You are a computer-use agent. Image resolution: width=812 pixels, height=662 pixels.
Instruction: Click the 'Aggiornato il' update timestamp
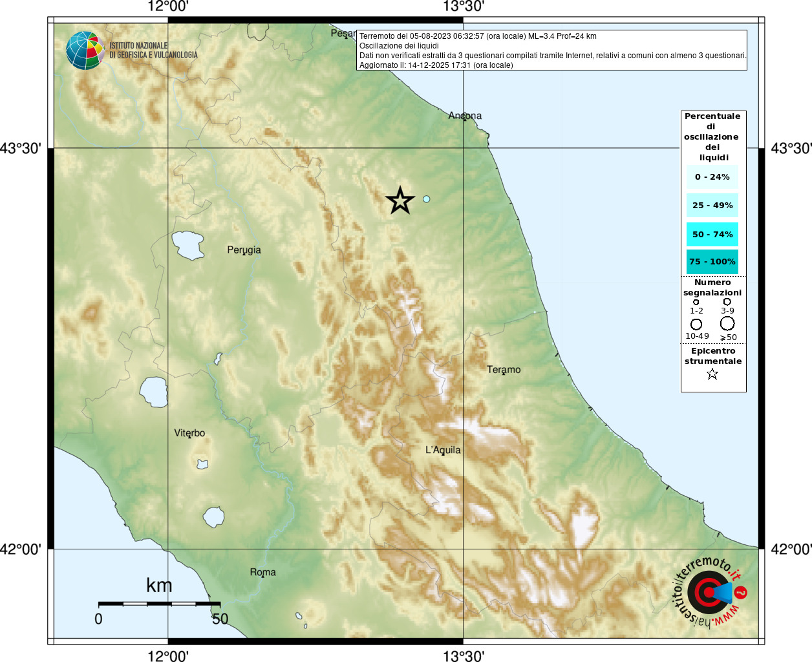click(x=436, y=65)
